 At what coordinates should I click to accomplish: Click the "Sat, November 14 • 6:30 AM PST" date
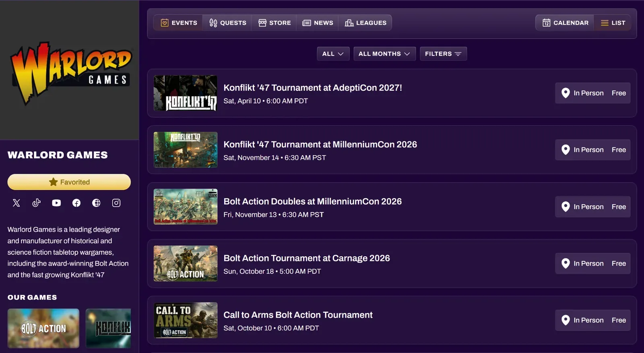[x=275, y=158]
